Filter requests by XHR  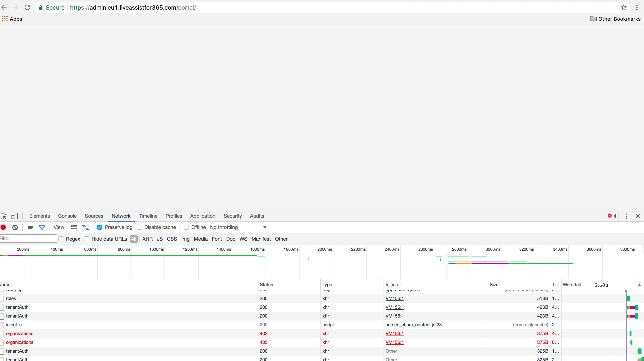click(148, 239)
